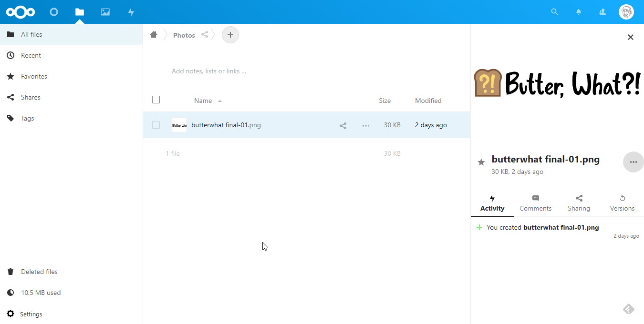Viewport: 644px width, 324px height.
Task: Open the Activity lightning bolt app
Action: (x=131, y=12)
